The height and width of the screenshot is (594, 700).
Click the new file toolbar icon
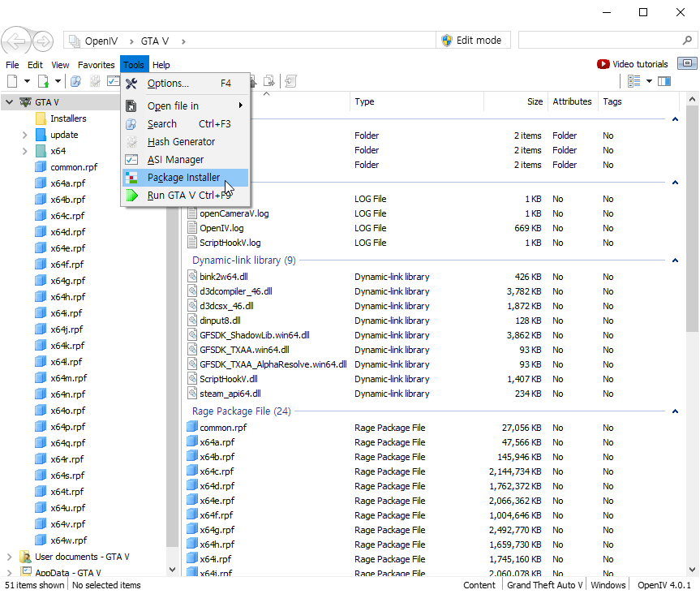pyautogui.click(x=12, y=81)
